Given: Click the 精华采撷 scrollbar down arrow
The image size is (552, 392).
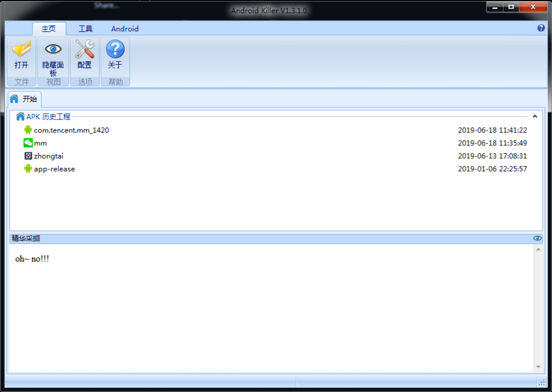Looking at the screenshot, I should 538,367.
